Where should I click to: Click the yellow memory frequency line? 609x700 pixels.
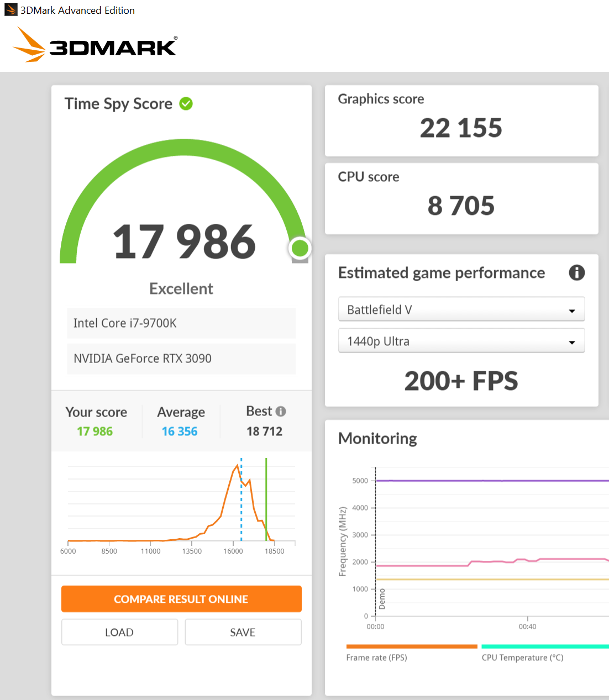(492, 580)
